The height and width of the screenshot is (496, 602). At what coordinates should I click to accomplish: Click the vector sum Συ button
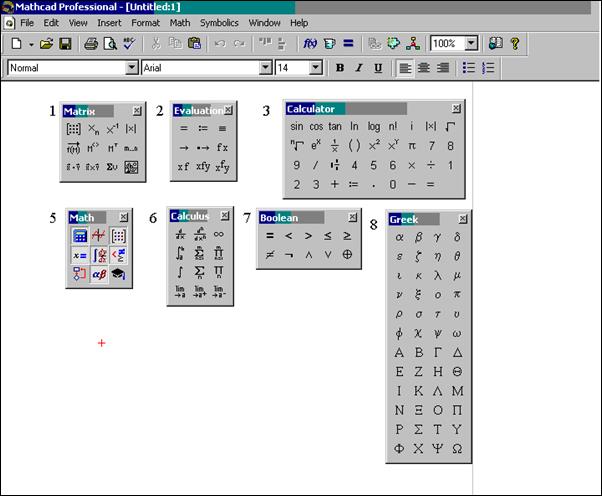112,167
